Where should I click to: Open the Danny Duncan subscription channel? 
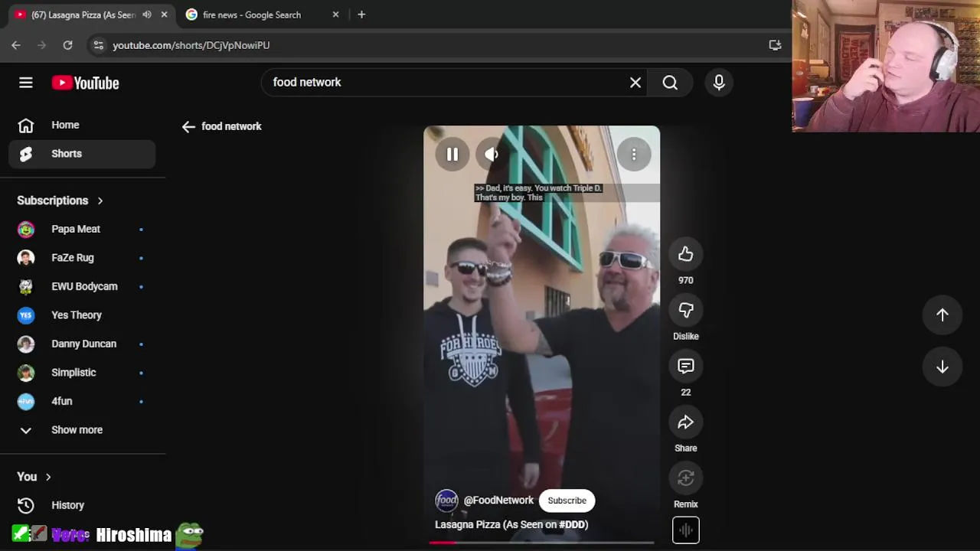pos(83,344)
